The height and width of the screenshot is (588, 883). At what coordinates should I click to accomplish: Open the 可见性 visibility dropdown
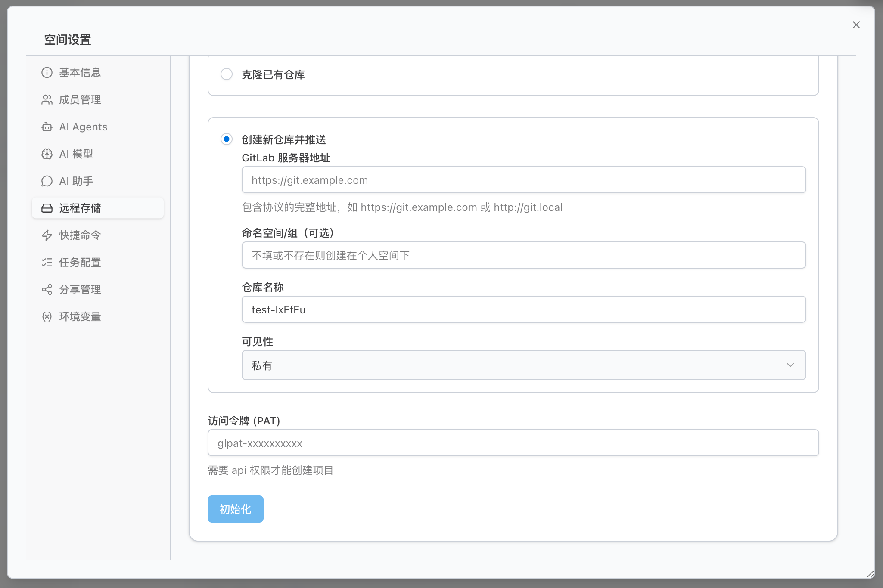(x=523, y=365)
